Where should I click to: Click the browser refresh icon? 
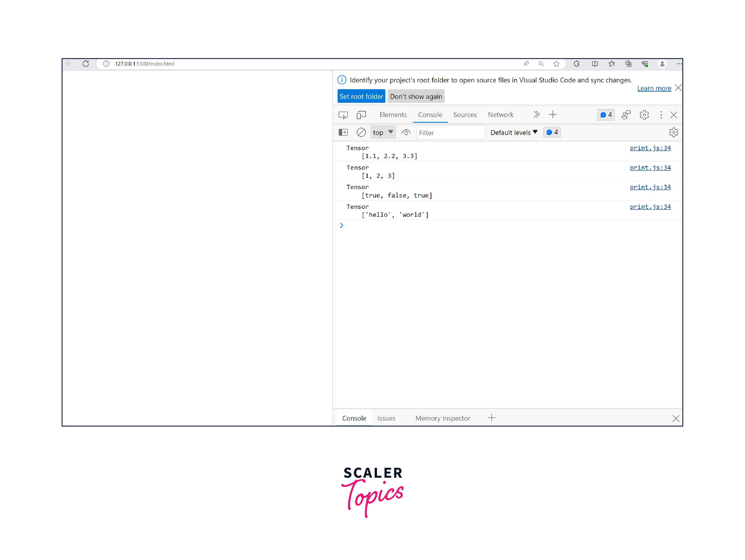[x=86, y=64]
